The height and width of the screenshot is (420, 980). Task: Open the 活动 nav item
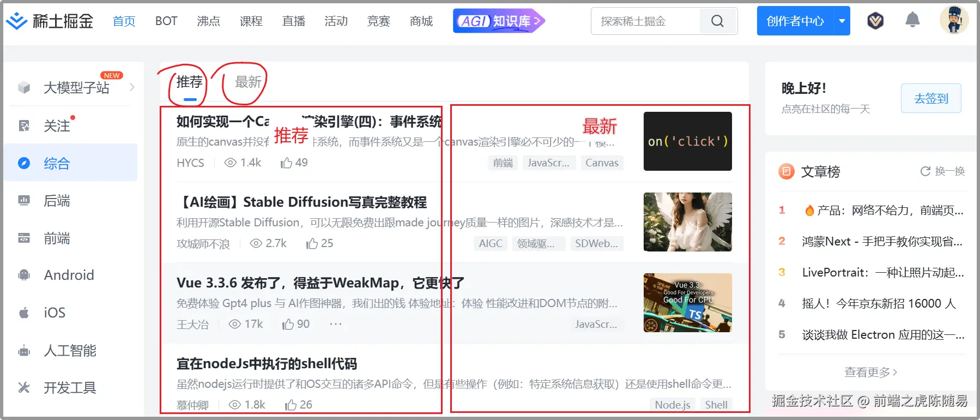(x=336, y=21)
